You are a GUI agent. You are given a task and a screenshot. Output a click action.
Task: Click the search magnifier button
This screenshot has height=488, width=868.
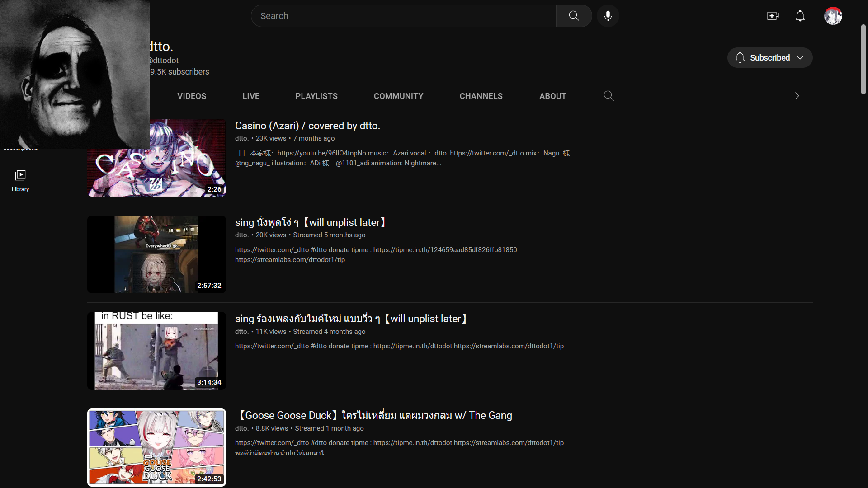click(x=574, y=16)
